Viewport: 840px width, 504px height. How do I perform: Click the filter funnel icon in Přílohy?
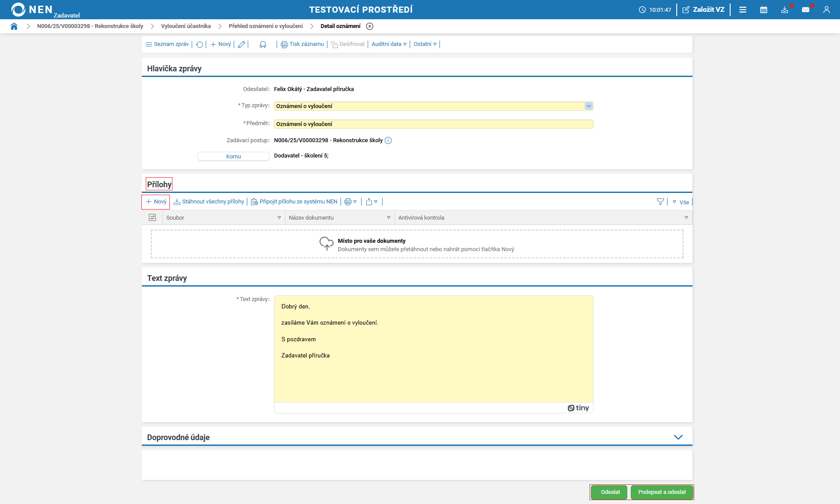[x=660, y=202]
